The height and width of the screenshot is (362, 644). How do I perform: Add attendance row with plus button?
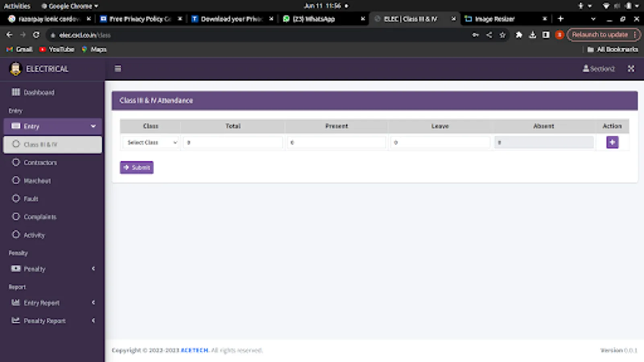pos(612,142)
